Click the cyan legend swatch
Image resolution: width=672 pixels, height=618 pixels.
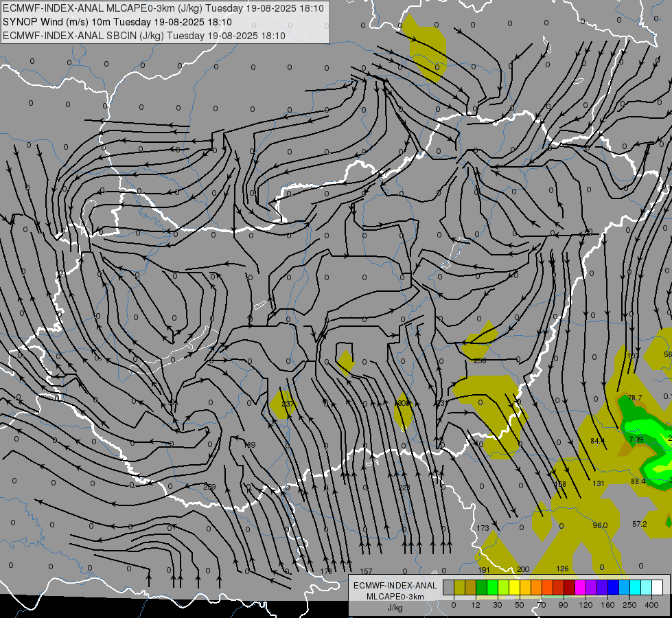(636, 587)
